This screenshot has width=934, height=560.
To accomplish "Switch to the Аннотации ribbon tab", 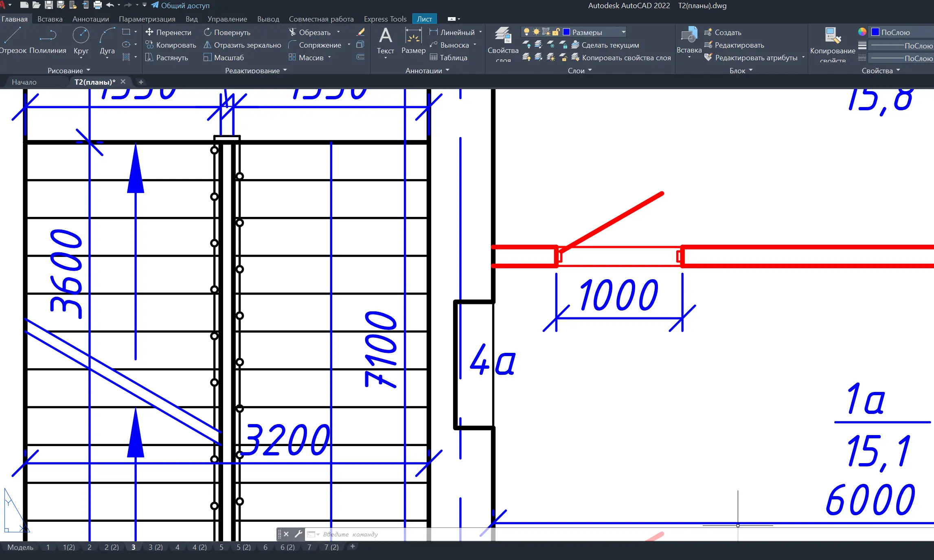I will click(90, 19).
